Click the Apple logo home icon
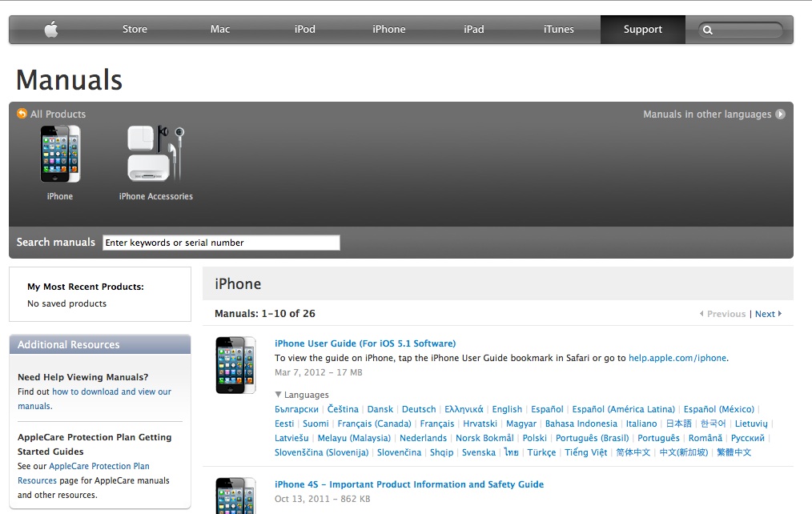The image size is (812, 514). click(x=51, y=30)
